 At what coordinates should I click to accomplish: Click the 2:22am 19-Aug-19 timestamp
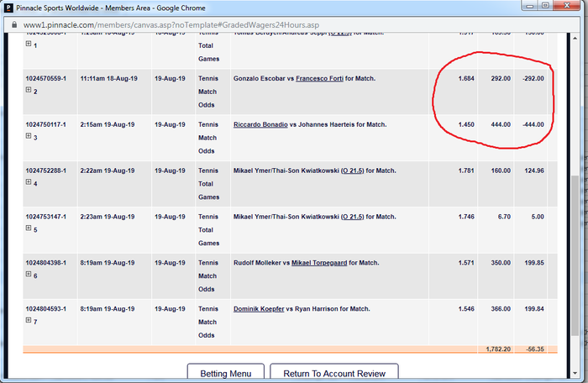point(108,171)
